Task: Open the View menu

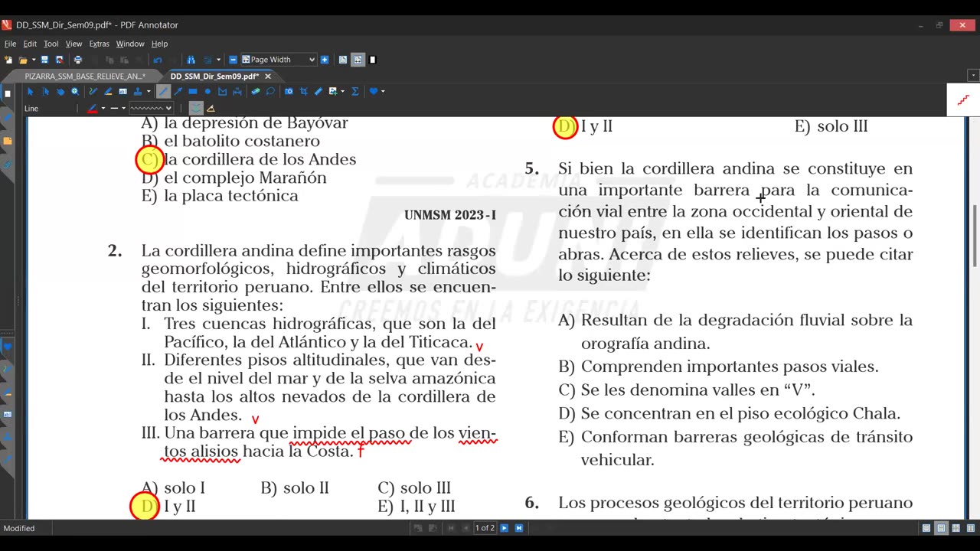Action: click(73, 44)
